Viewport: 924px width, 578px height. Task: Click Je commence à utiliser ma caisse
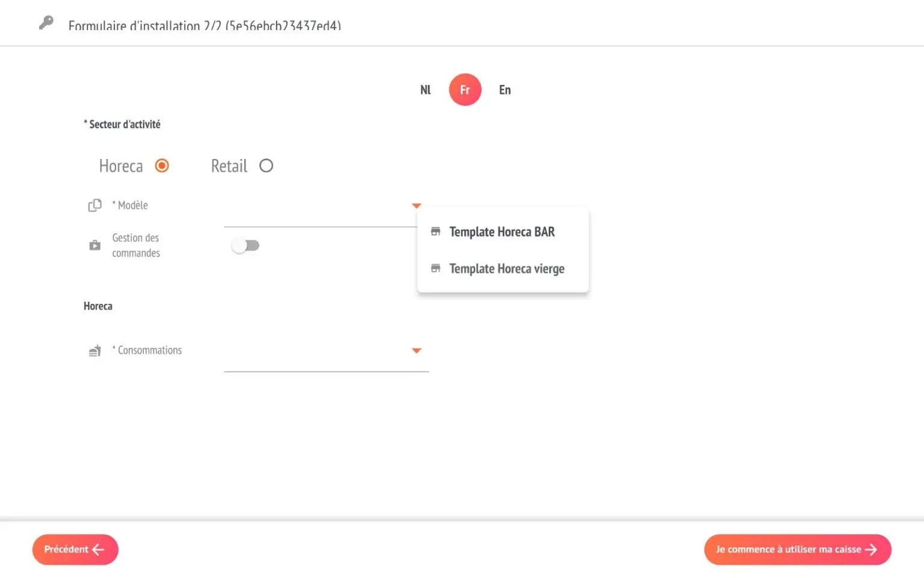tap(798, 549)
